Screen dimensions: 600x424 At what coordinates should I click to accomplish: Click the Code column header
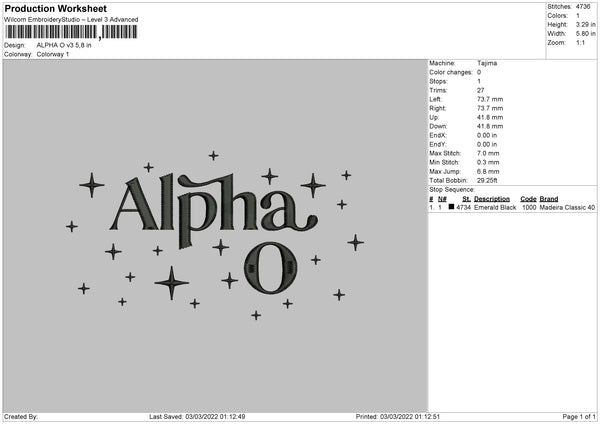(x=528, y=198)
